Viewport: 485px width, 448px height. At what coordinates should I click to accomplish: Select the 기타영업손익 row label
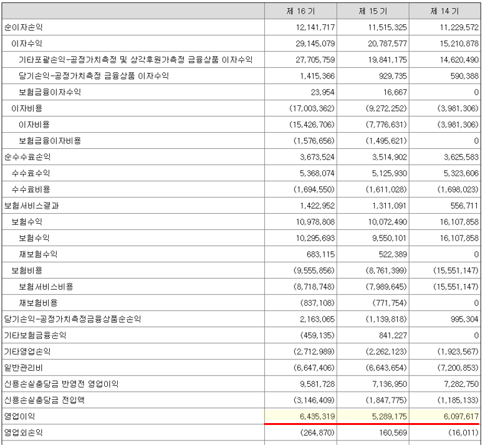(27, 351)
